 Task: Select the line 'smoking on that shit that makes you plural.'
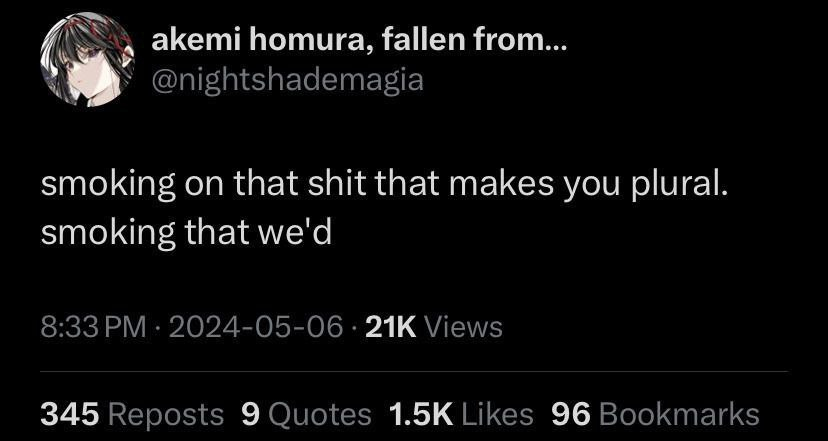[384, 187]
